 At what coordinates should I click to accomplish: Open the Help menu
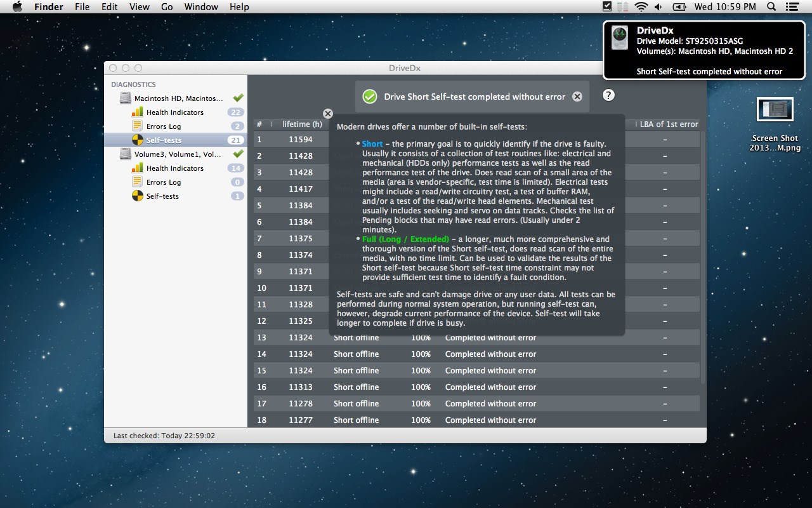(239, 7)
